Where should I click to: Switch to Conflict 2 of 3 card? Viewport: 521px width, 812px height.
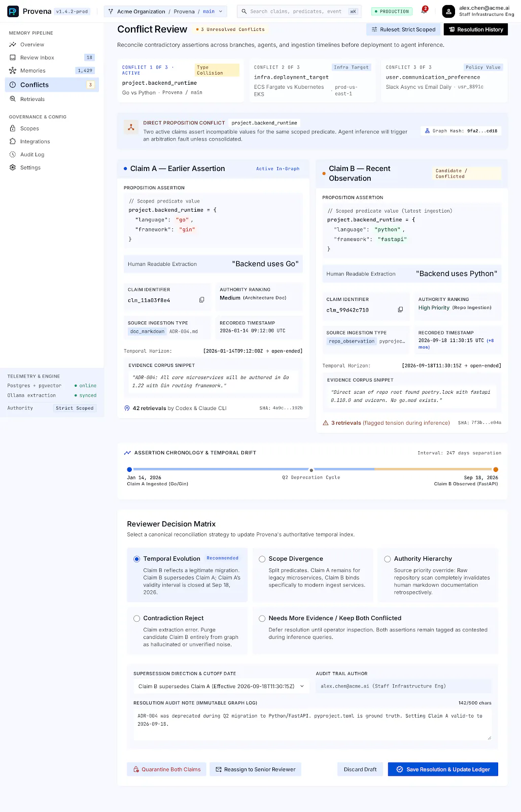coord(312,80)
